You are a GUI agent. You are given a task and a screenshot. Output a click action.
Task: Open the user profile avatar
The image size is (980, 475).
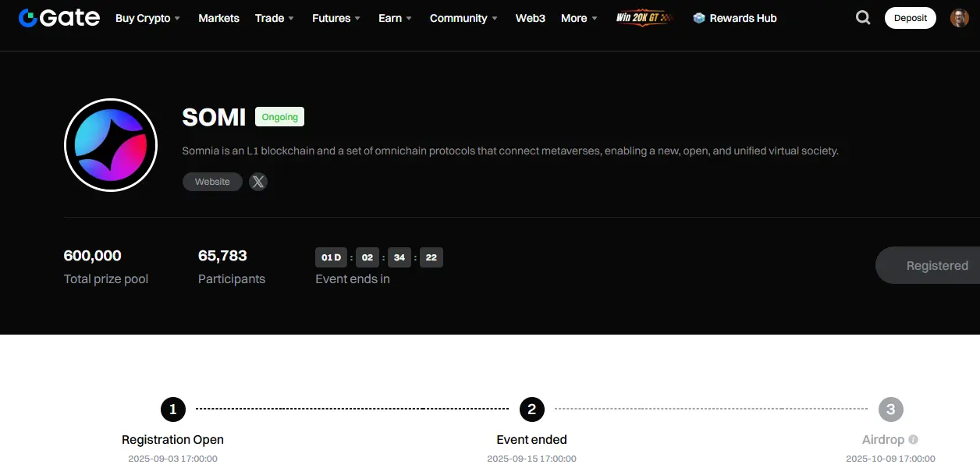(x=960, y=18)
